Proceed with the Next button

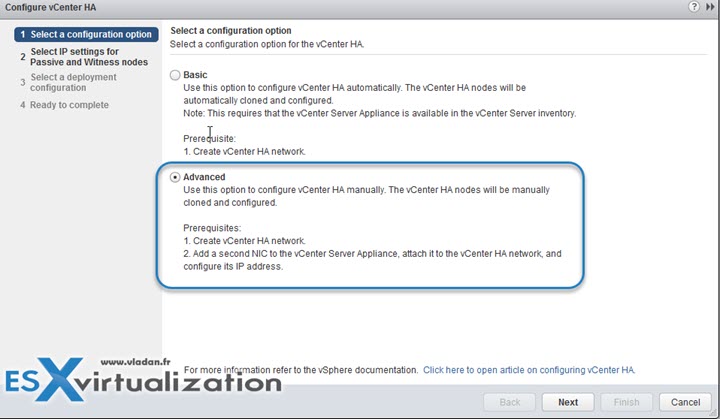(x=568, y=402)
